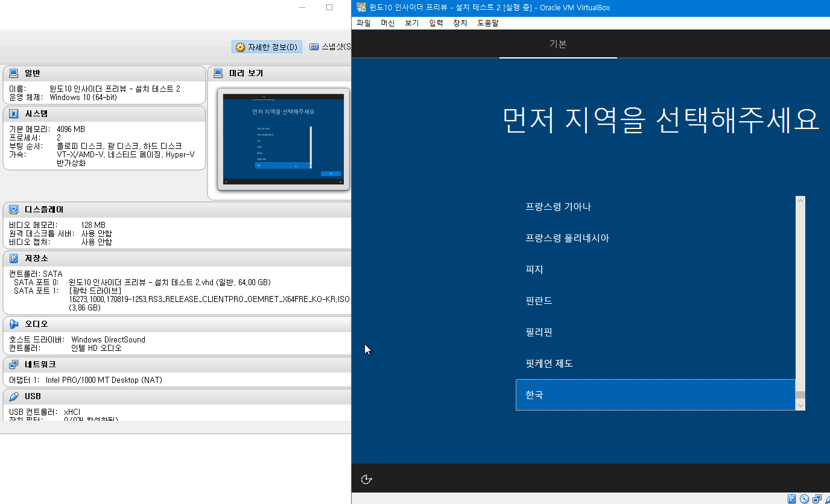Open the 파일 menu
830x504 pixels.
point(364,23)
